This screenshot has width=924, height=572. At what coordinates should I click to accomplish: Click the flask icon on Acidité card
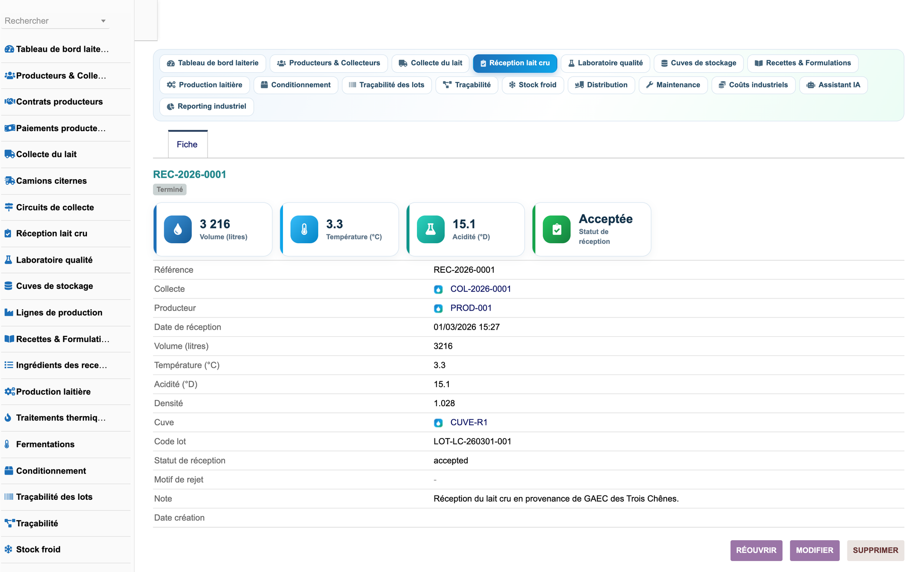coord(430,229)
